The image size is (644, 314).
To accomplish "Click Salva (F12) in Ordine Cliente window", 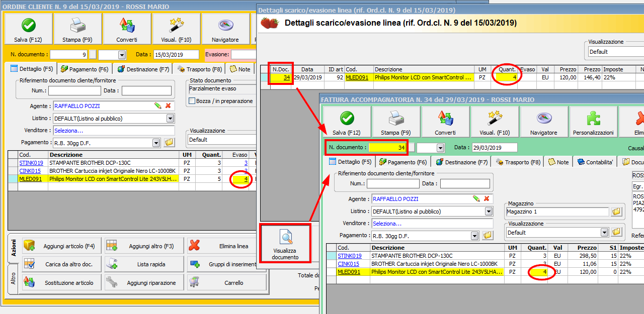I will [28, 29].
